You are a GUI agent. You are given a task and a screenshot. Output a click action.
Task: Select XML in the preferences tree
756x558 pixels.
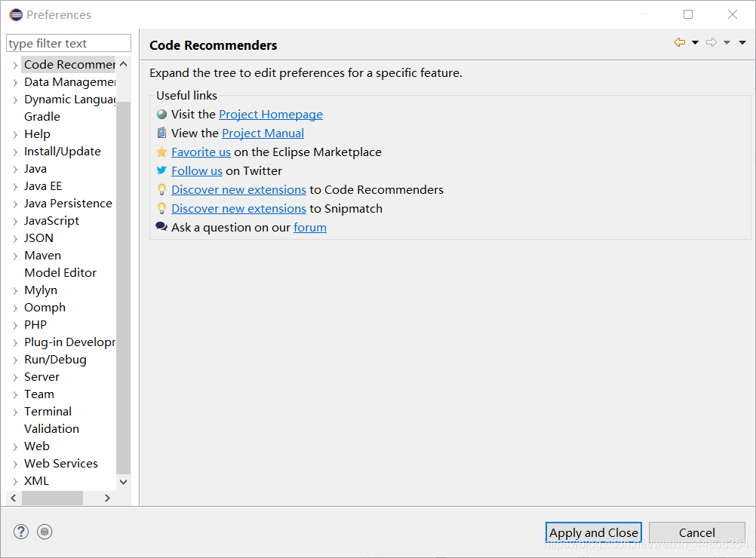point(37,481)
